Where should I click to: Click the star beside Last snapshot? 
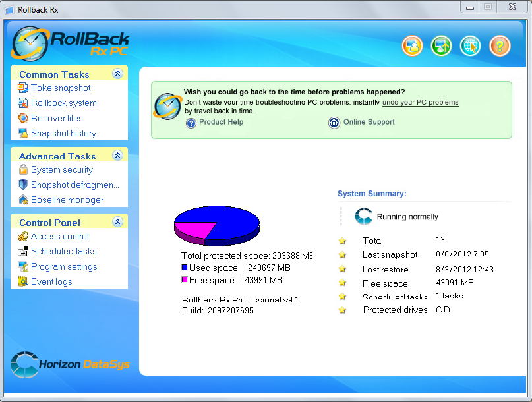(x=342, y=255)
